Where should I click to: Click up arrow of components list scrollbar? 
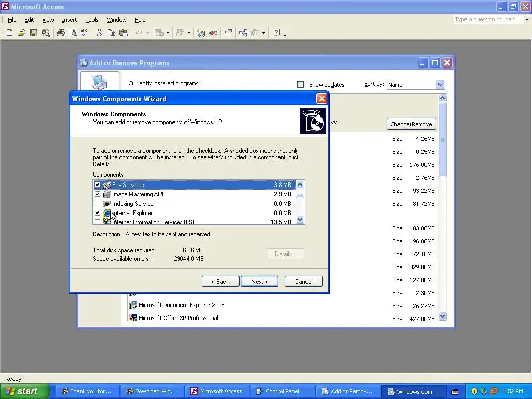pos(300,184)
